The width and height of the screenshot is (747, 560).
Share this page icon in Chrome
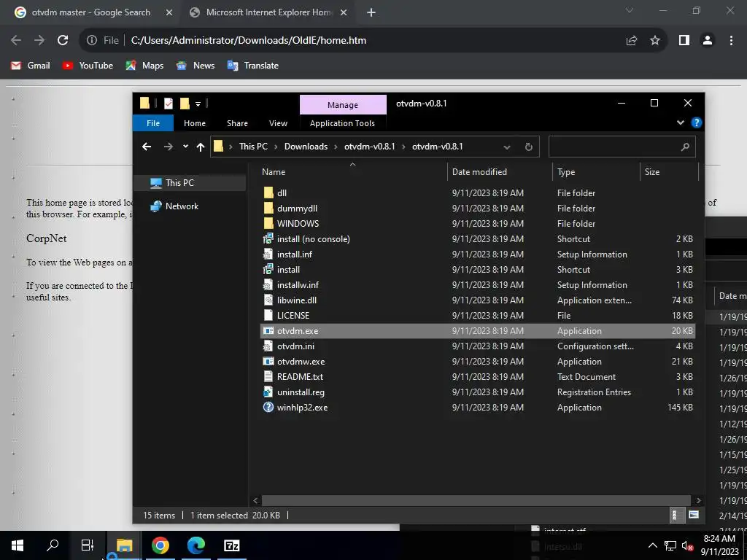[632, 41]
